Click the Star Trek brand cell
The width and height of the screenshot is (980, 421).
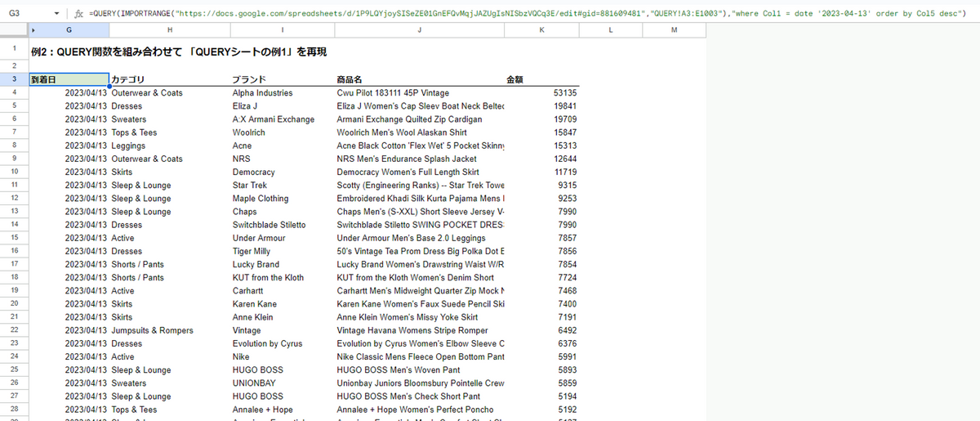click(282, 186)
